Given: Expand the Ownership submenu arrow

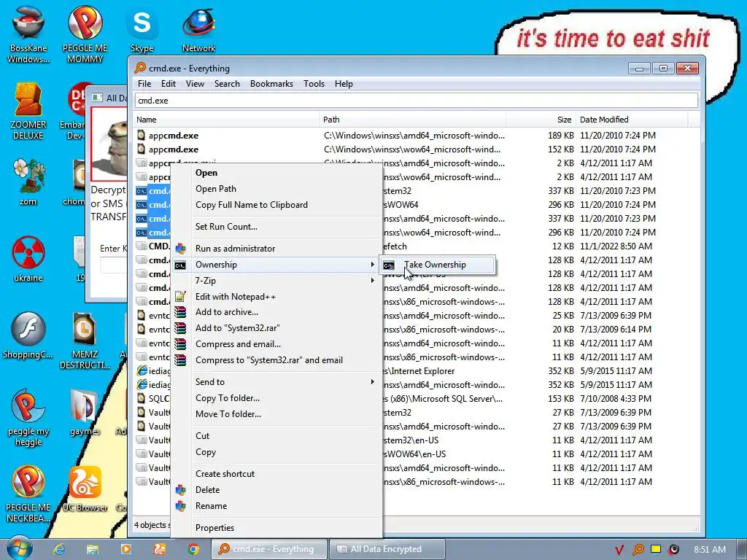Looking at the screenshot, I should point(373,264).
